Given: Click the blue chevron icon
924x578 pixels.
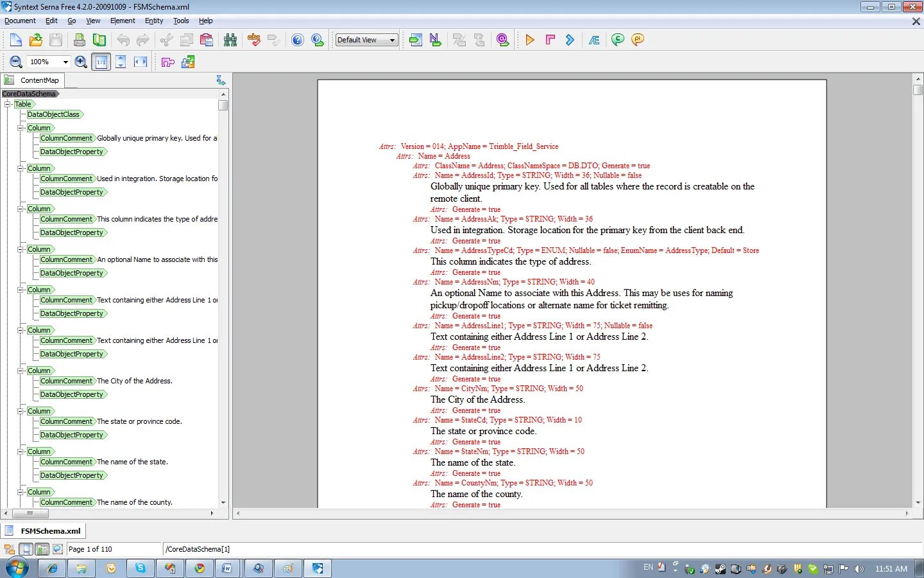Looking at the screenshot, I should pyautogui.click(x=570, y=40).
